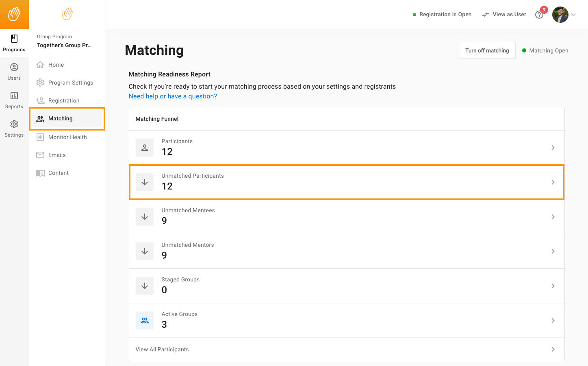The image size is (588, 366).
Task: Click the Participants count 12
Action: point(167,152)
